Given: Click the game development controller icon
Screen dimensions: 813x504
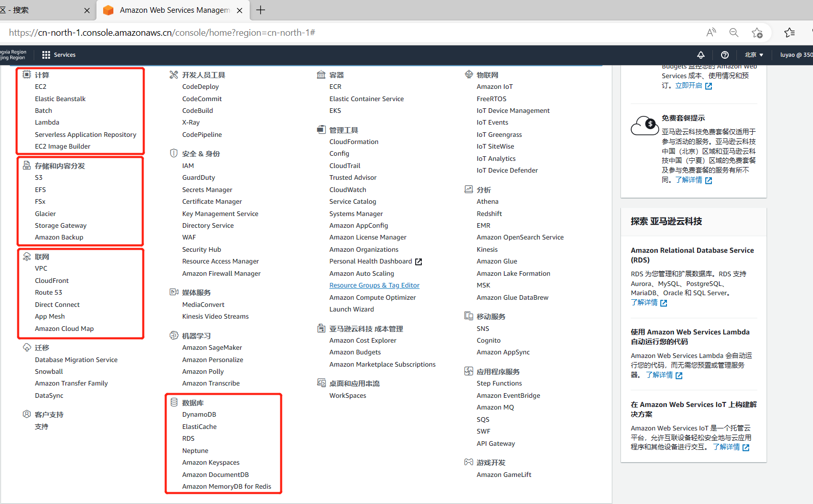Looking at the screenshot, I should (469, 462).
